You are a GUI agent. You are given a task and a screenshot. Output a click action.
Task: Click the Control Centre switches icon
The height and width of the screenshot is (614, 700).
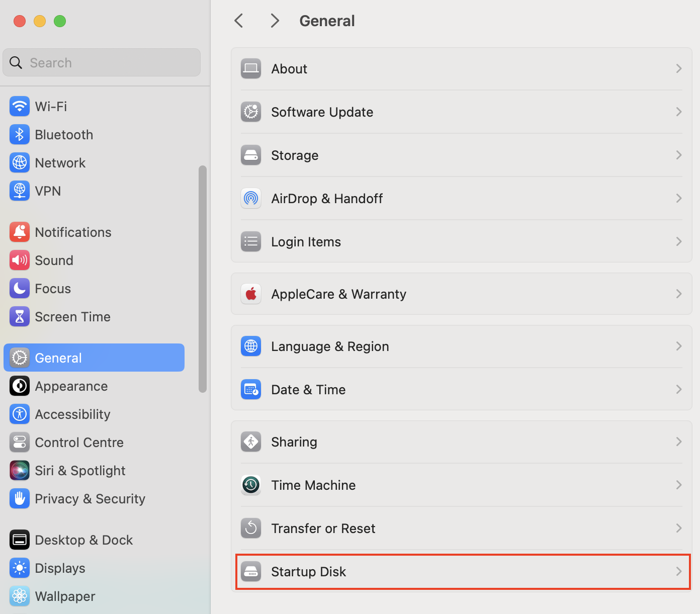20,443
